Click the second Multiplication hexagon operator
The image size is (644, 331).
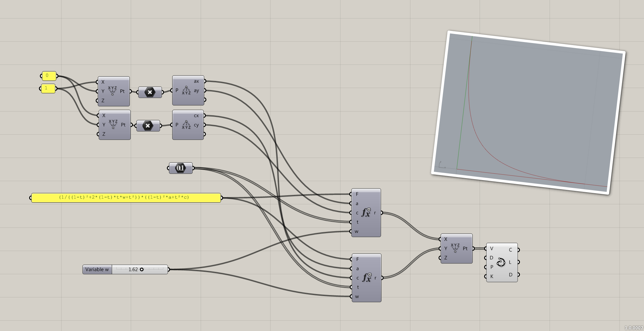tap(148, 125)
